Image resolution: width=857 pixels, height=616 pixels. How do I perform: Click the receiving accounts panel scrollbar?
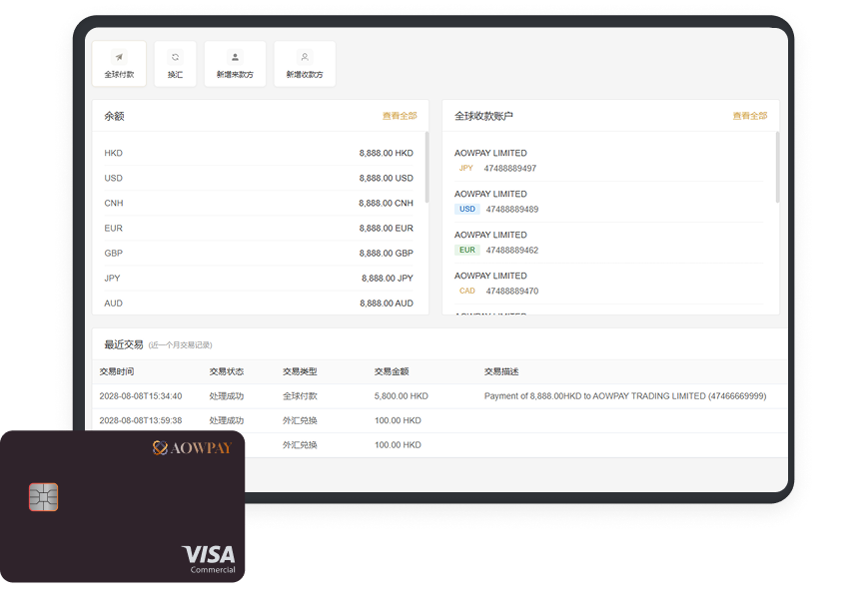coord(777,167)
